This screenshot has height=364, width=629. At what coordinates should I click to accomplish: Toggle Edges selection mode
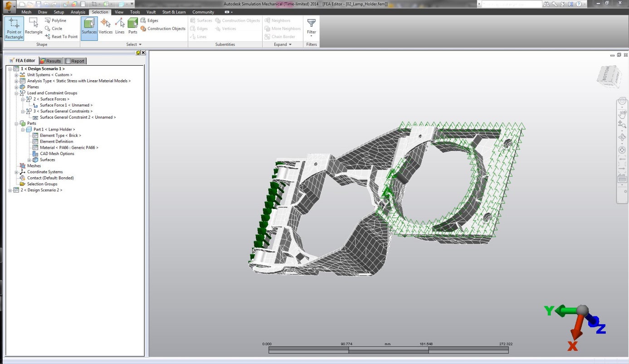(149, 20)
